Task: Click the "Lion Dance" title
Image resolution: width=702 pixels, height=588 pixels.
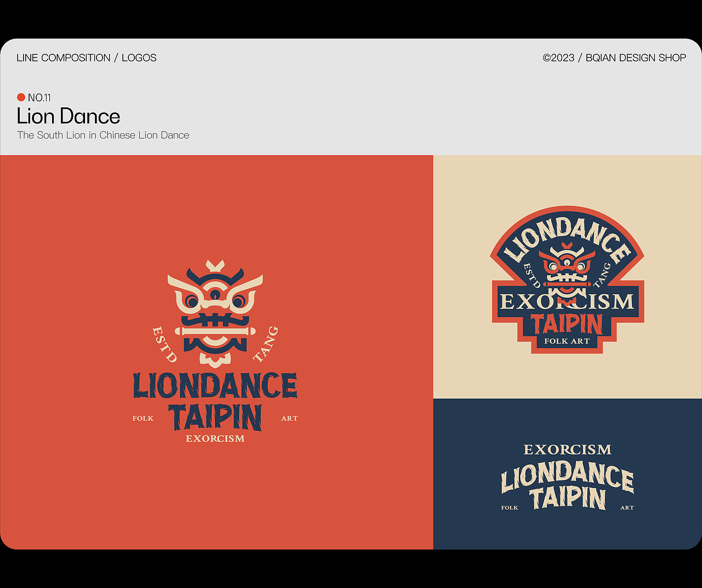Action: [x=69, y=116]
